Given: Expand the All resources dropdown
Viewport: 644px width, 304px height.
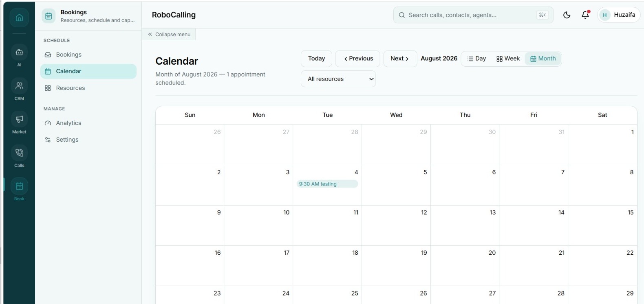Looking at the screenshot, I should [338, 79].
